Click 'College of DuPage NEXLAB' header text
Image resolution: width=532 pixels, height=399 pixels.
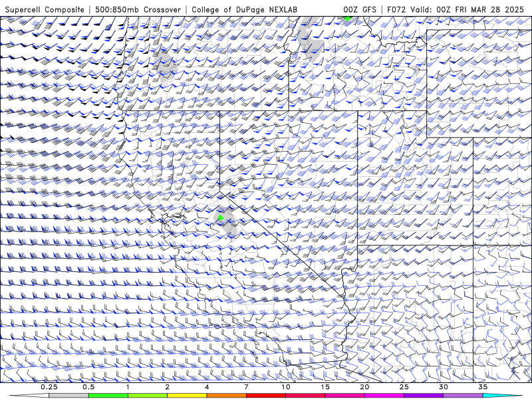[244, 9]
